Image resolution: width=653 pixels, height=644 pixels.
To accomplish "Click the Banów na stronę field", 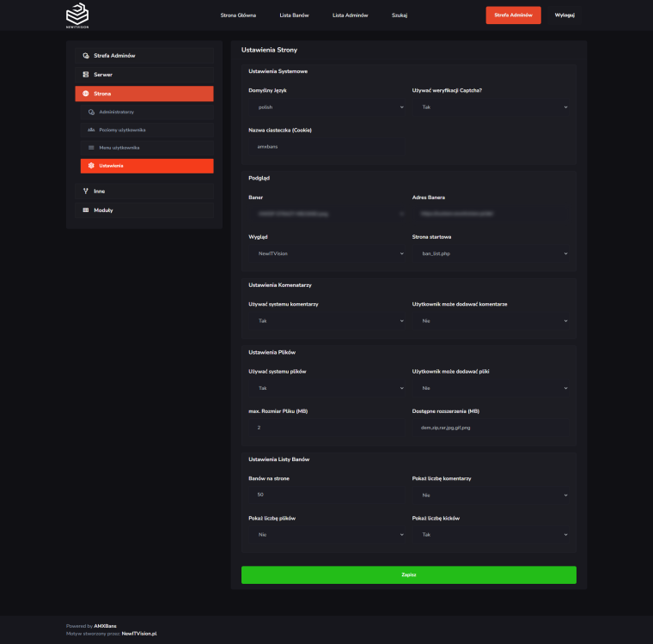I will tap(326, 495).
